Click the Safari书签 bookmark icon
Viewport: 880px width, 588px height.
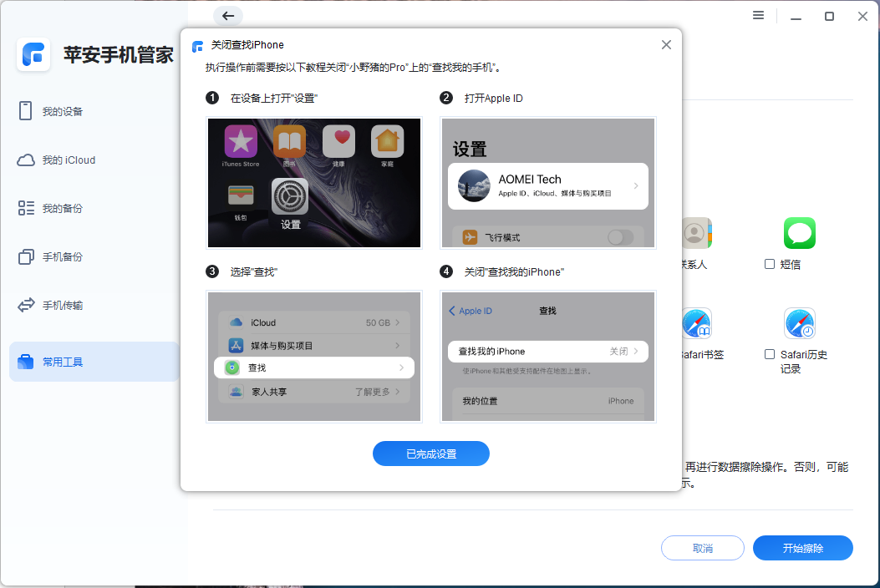696,323
